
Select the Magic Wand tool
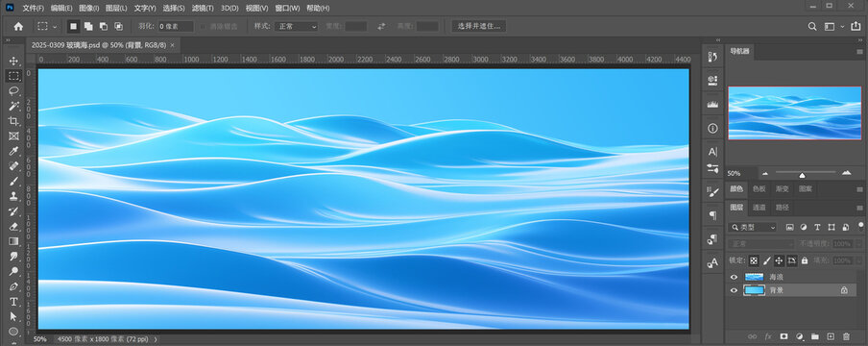[x=13, y=106]
